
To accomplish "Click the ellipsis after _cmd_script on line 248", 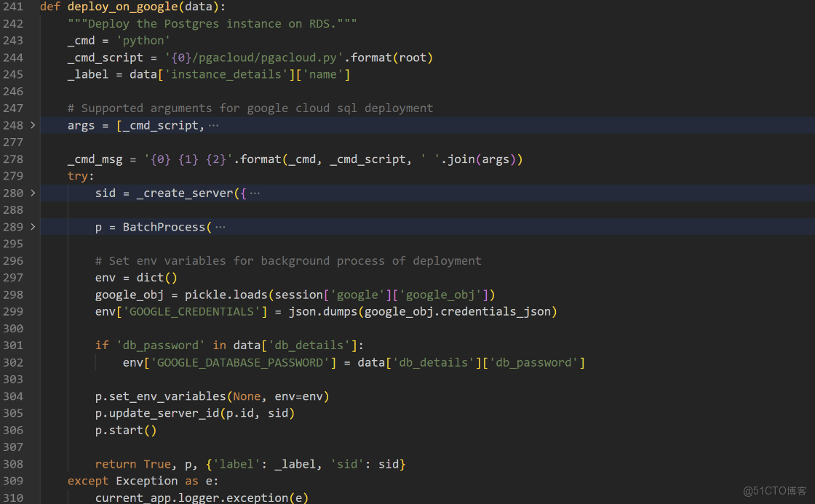I will [213, 125].
